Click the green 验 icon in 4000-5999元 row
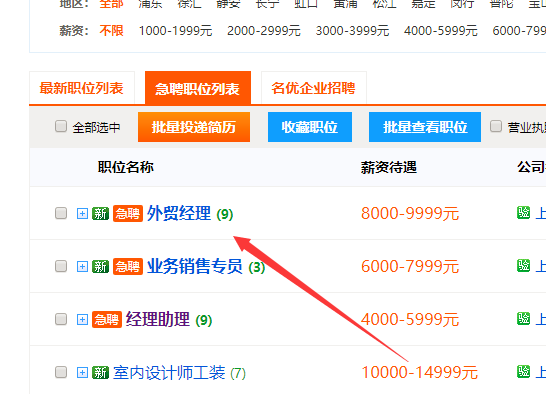Image resolution: width=546 pixels, height=394 pixels. (523, 318)
